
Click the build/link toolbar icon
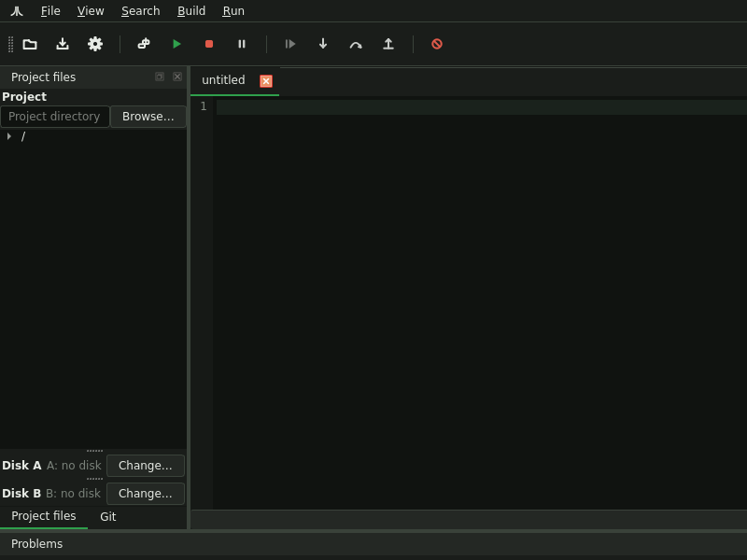tap(144, 44)
